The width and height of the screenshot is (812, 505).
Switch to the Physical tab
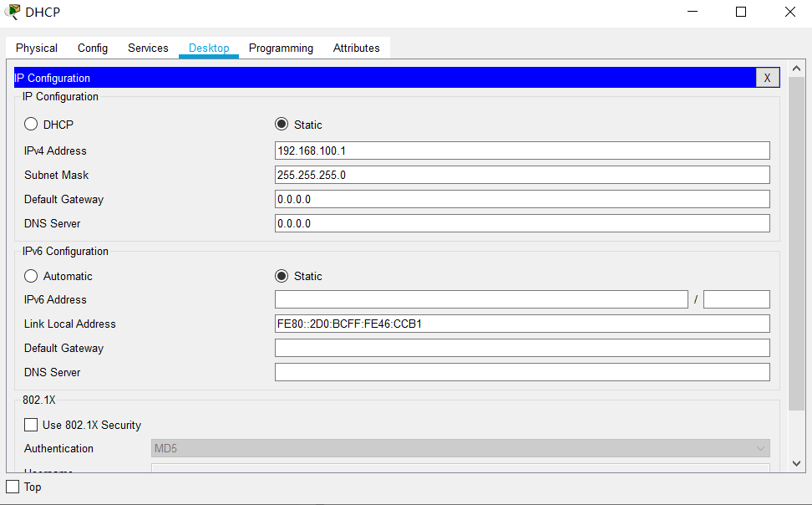coord(36,48)
